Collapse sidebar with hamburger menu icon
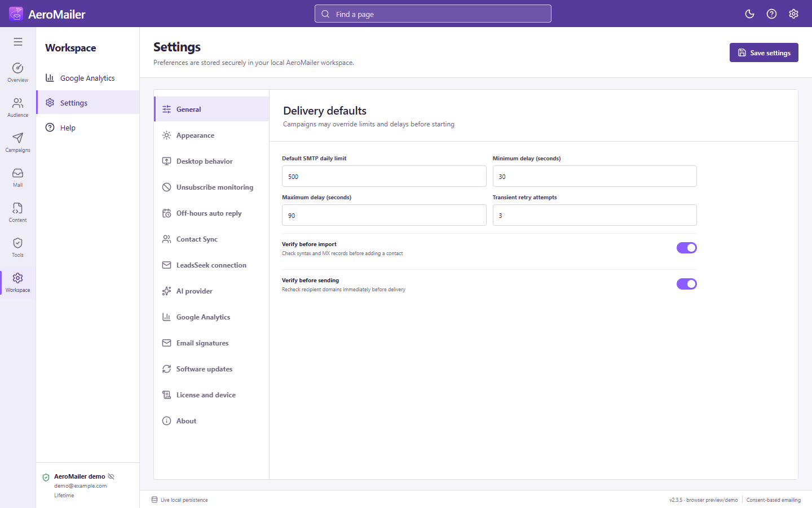The image size is (812, 508). 18,42
